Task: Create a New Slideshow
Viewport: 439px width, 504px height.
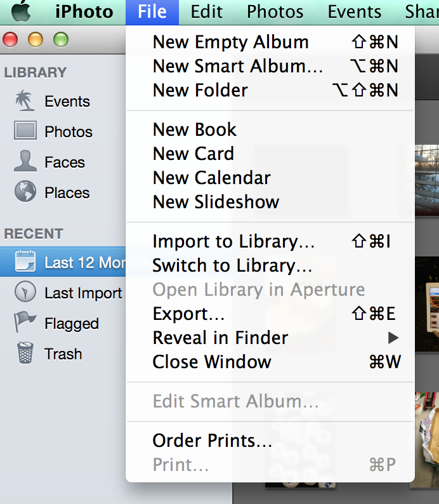Action: tap(270, 202)
